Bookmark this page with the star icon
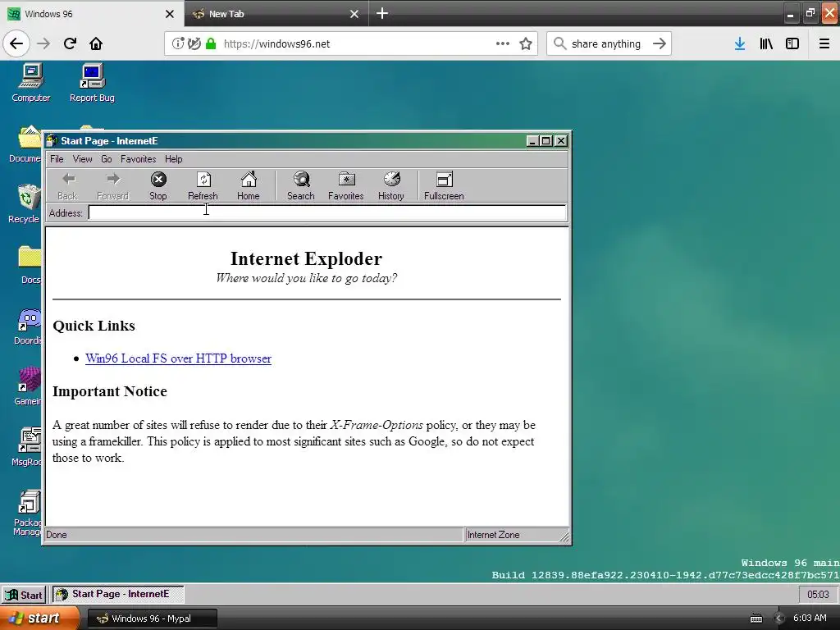 [526, 43]
